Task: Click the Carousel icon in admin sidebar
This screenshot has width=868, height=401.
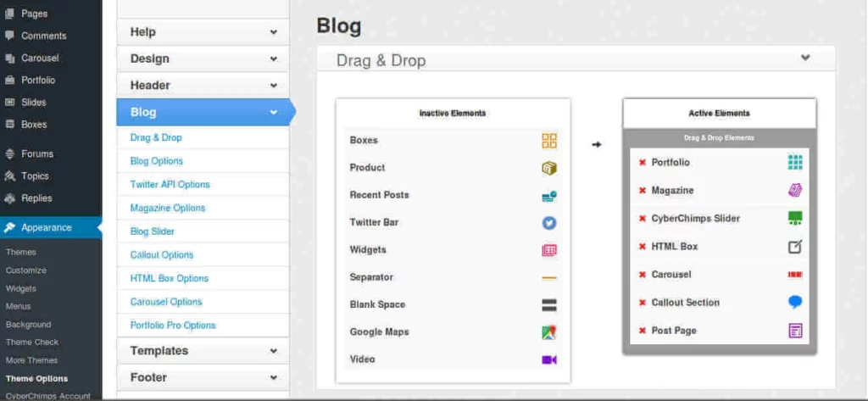Action: click(9, 58)
